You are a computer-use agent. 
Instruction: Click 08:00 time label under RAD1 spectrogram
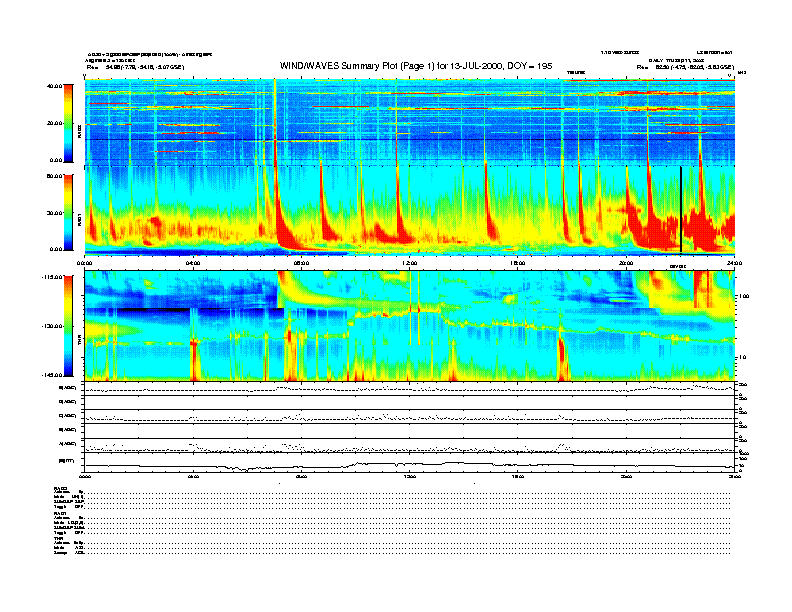[301, 263]
